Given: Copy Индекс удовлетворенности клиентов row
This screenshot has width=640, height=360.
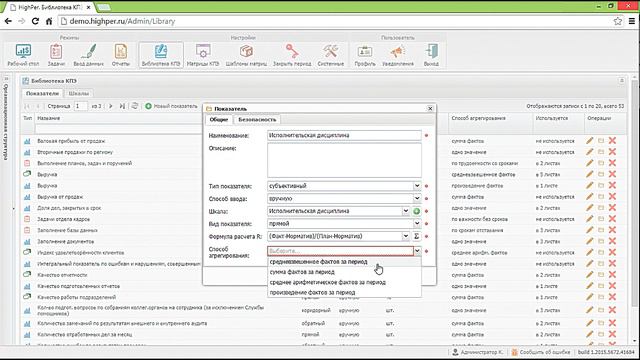Looking at the screenshot, I should pos(601,252).
